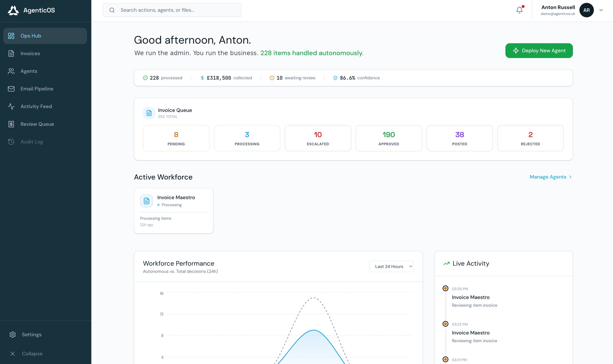
Task: Click the Live Activity heading
Action: pyautogui.click(x=471, y=263)
